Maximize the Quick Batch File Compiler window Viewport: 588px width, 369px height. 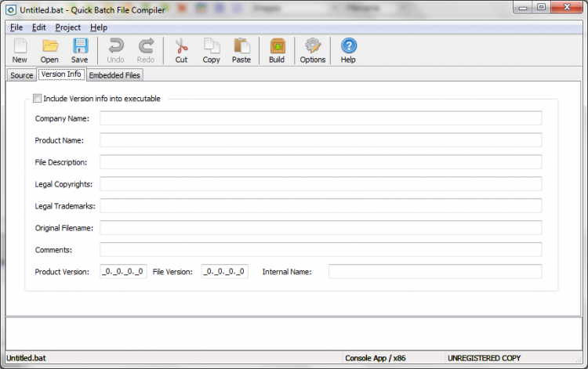click(x=542, y=8)
